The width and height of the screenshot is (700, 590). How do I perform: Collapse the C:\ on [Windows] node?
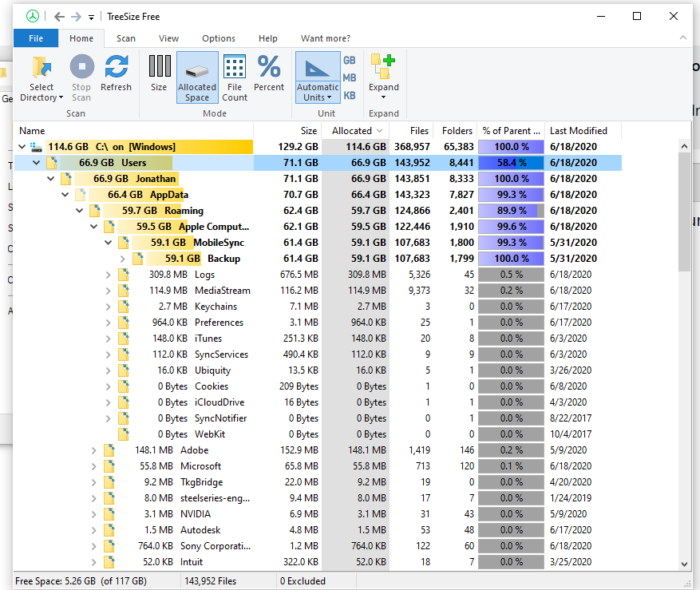[x=22, y=146]
